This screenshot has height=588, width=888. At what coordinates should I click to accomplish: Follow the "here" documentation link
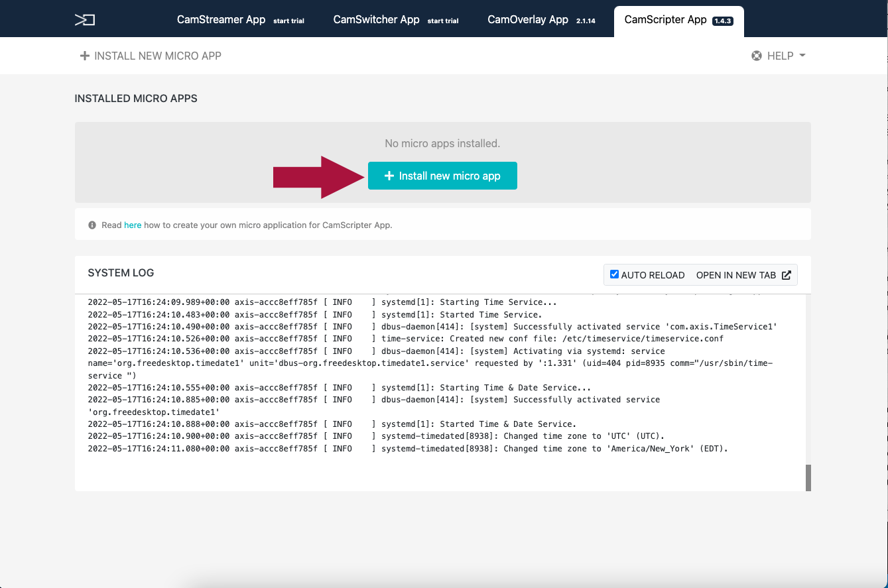tap(133, 225)
